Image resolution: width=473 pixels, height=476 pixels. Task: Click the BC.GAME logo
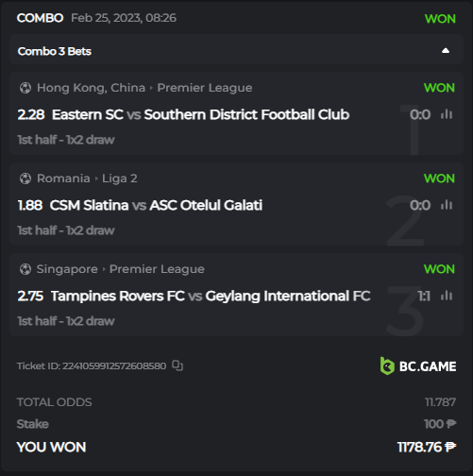(418, 365)
